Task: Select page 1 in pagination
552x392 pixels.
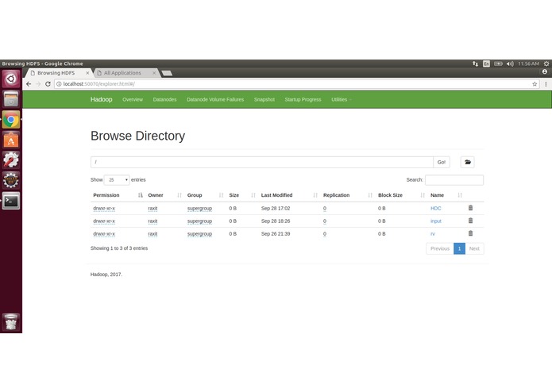Action: pyautogui.click(x=459, y=248)
